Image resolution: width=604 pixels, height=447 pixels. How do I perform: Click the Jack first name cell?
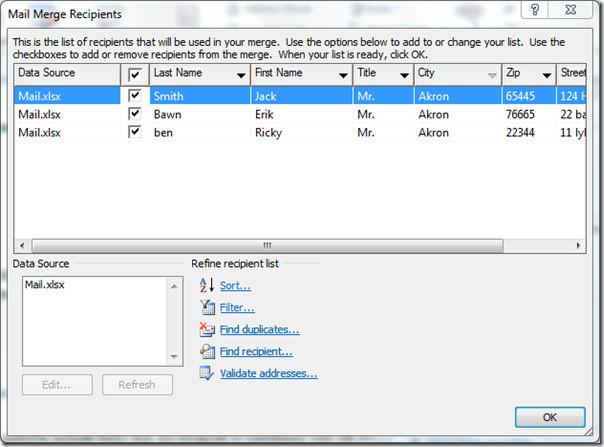pyautogui.click(x=301, y=96)
